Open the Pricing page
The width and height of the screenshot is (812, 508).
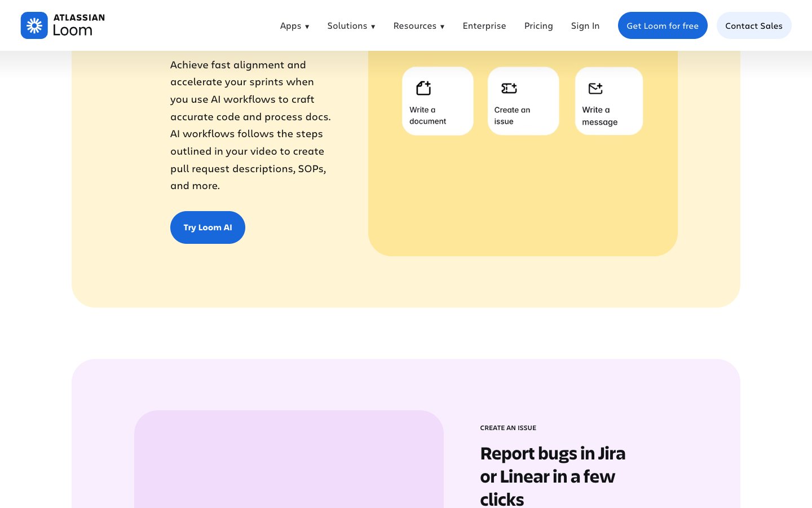point(538,26)
